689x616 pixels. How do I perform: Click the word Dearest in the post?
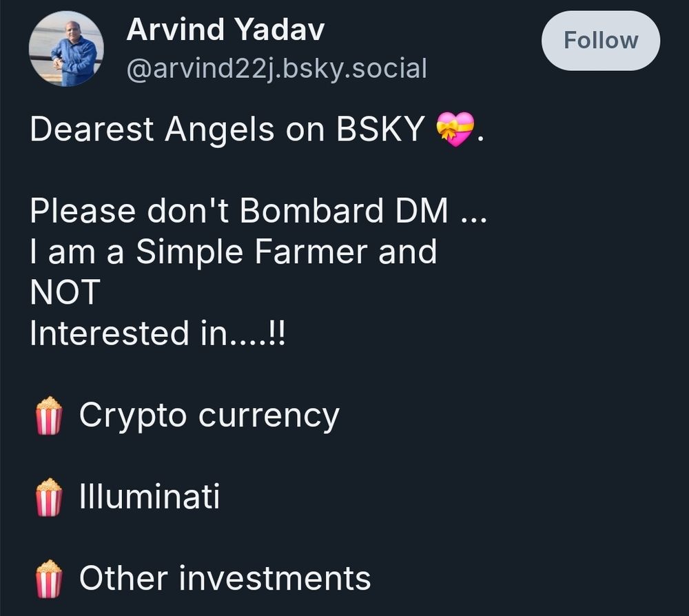pyautogui.click(x=92, y=129)
